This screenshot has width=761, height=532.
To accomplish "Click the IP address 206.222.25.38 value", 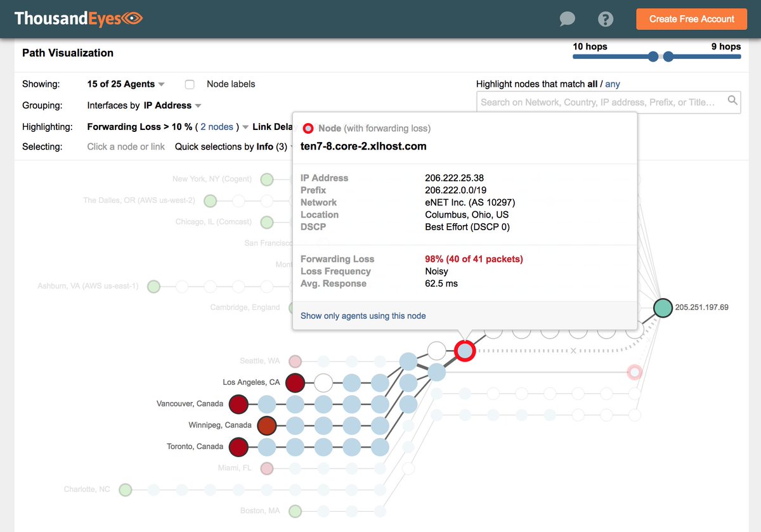I will [x=454, y=178].
